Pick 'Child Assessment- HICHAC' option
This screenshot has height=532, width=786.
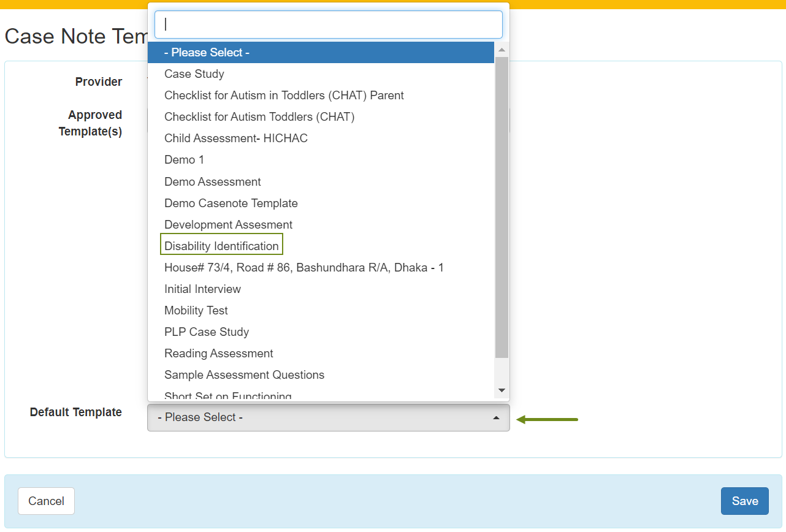[x=321, y=139]
